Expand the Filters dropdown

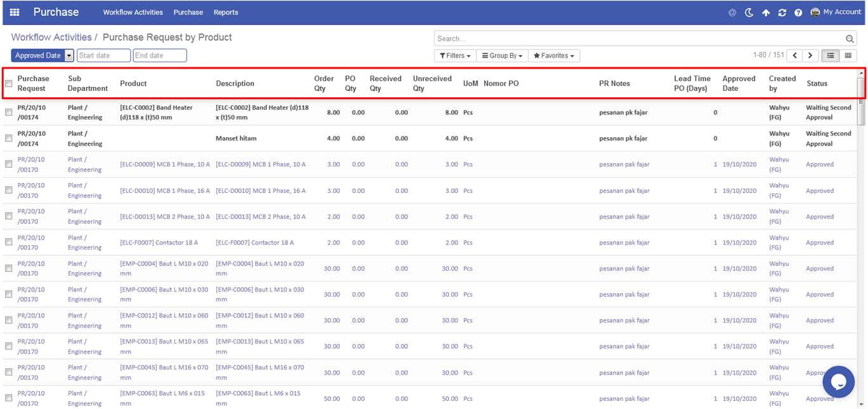455,56
